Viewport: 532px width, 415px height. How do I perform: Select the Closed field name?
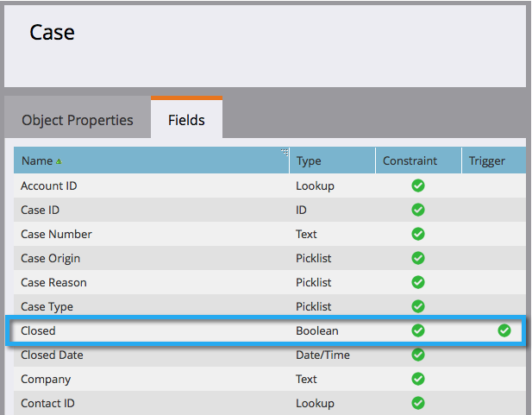[x=38, y=330]
